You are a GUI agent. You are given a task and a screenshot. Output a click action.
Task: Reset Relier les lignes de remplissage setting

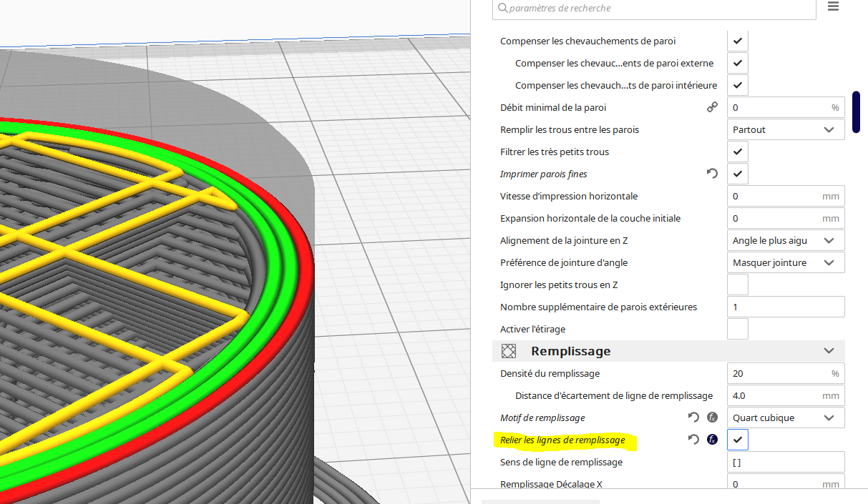point(693,440)
